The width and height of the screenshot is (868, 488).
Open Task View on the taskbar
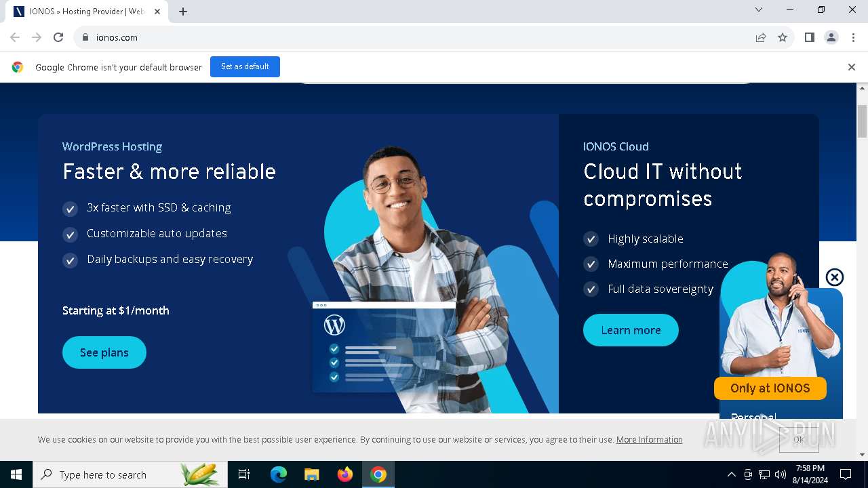click(x=244, y=474)
